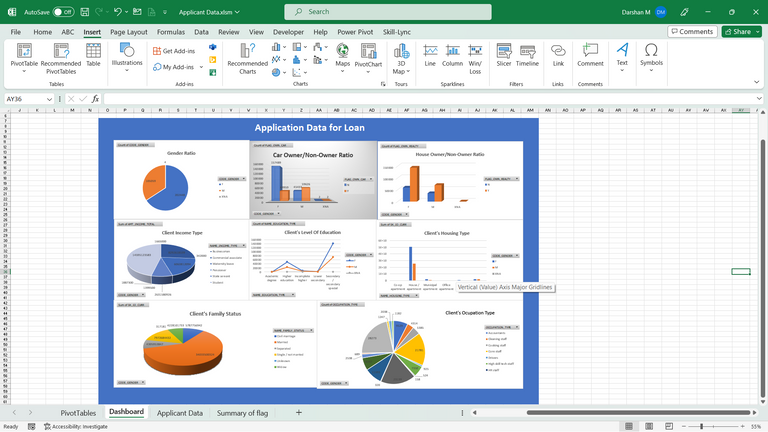Switch to Page Layout view in status bar
The image size is (768, 432).
[x=649, y=426]
